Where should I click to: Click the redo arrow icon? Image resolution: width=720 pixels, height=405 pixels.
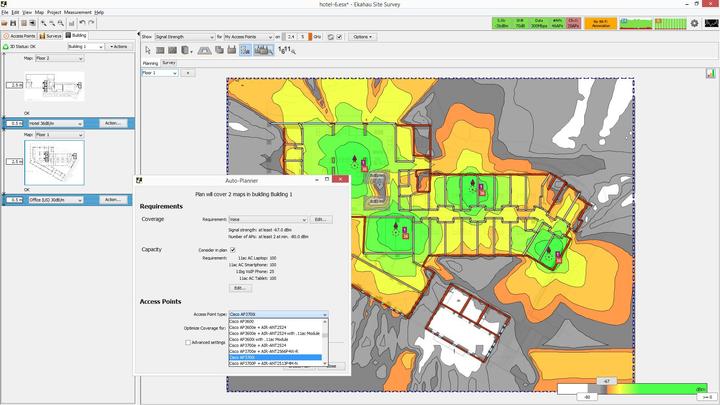(x=91, y=23)
